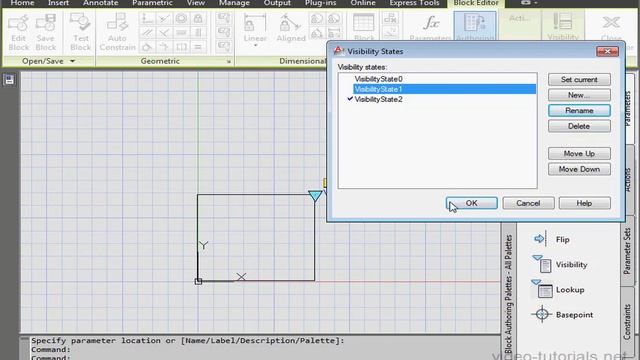
Task: Expand the dropdown arrow under Linear
Action: click(255, 45)
